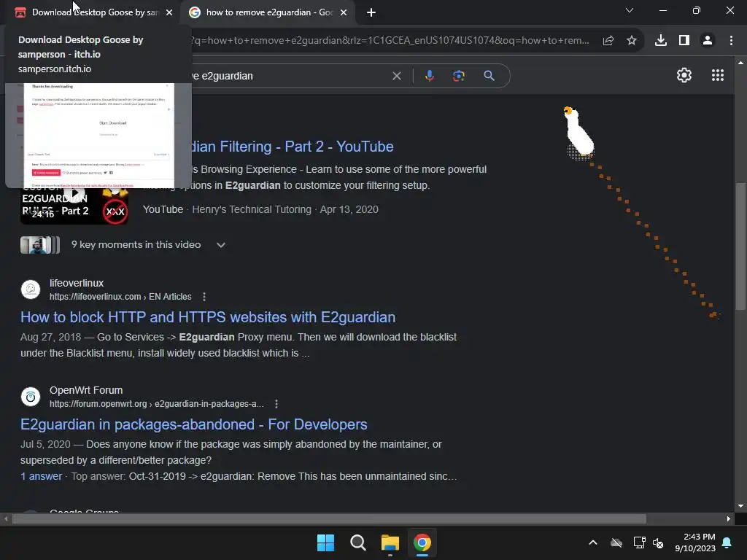Open Google quick settings gear
The width and height of the screenshot is (747, 560).
684,75
